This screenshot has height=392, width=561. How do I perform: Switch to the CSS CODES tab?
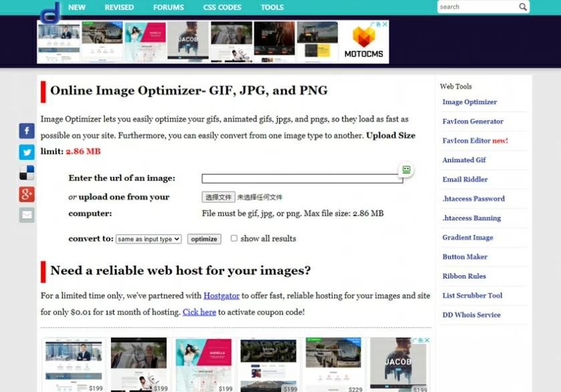222,7
